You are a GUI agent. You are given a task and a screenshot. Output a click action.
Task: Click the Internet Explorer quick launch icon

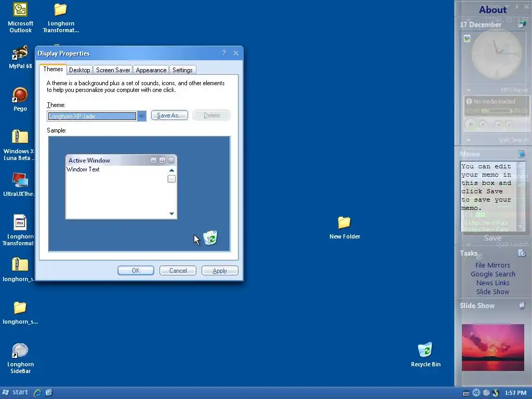pyautogui.click(x=37, y=393)
